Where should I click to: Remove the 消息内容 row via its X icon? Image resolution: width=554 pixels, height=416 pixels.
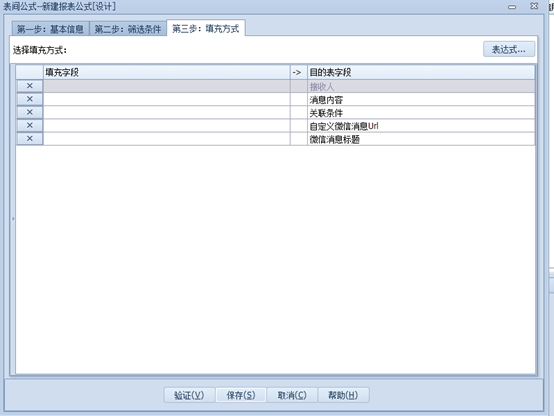(x=30, y=99)
